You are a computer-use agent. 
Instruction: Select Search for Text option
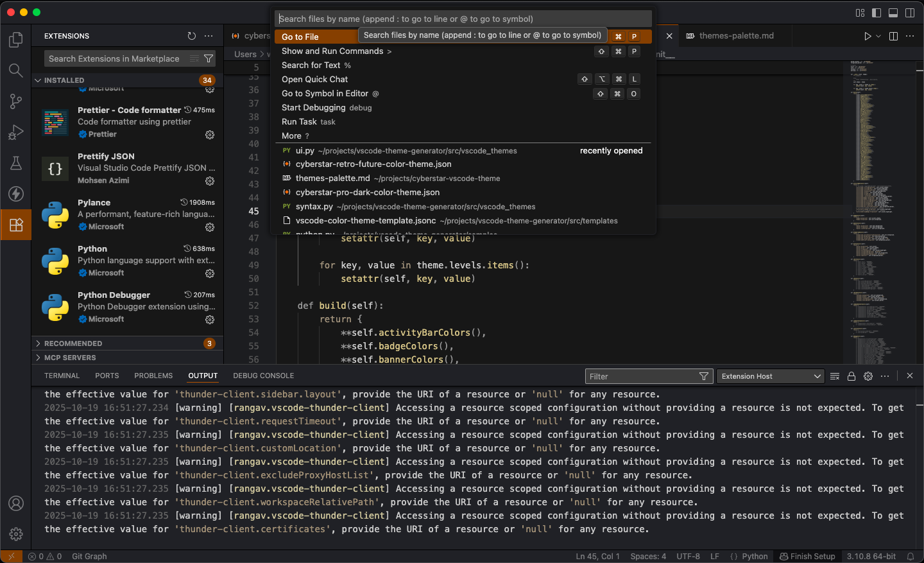coord(463,65)
